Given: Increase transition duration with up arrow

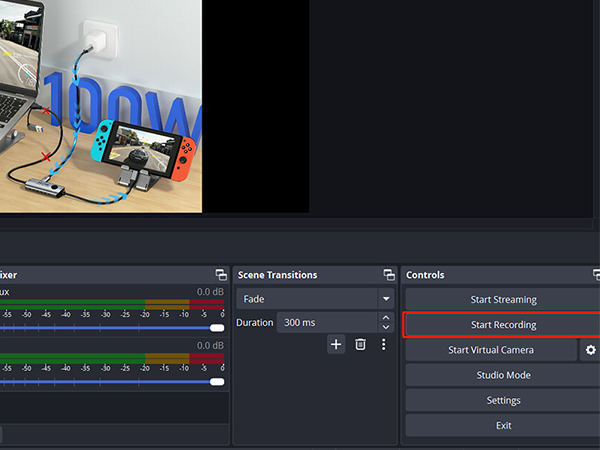Looking at the screenshot, I should (x=386, y=318).
